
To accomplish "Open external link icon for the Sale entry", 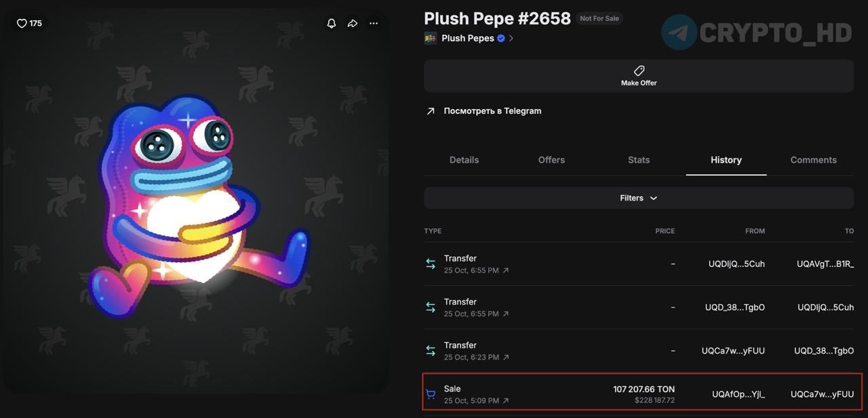I will coord(506,401).
